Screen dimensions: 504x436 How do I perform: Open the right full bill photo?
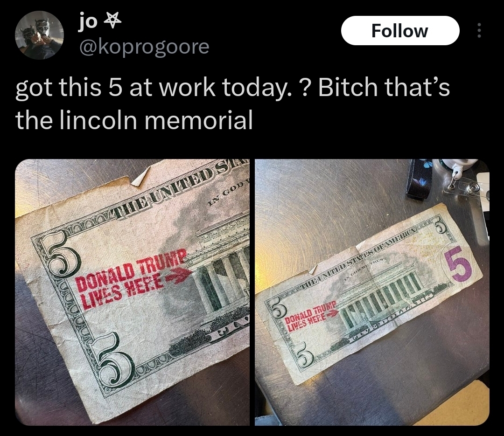[372, 292]
